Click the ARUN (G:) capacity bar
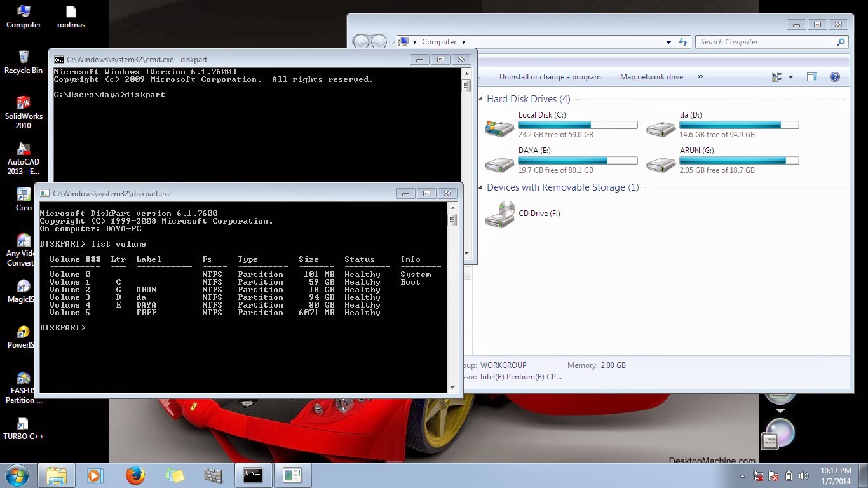 pos(739,161)
